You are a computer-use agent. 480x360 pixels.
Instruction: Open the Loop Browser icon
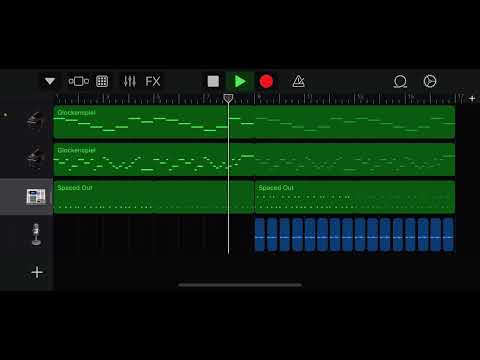(x=400, y=81)
